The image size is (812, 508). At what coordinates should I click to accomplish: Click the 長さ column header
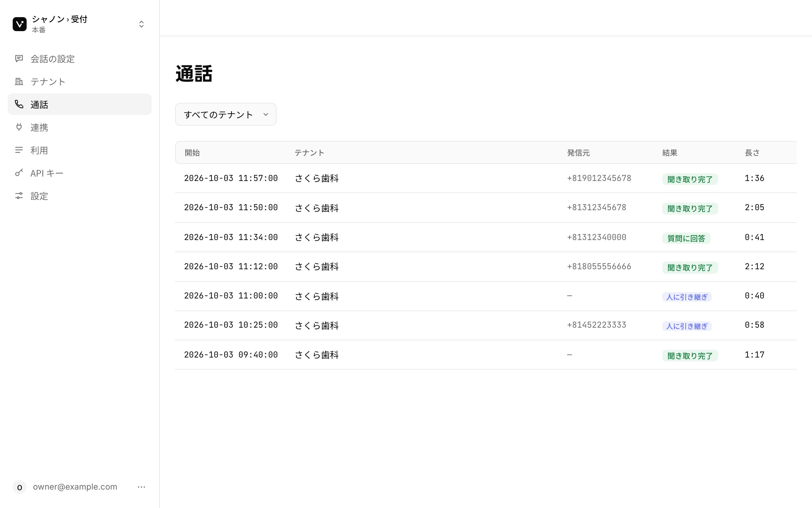pyautogui.click(x=752, y=153)
